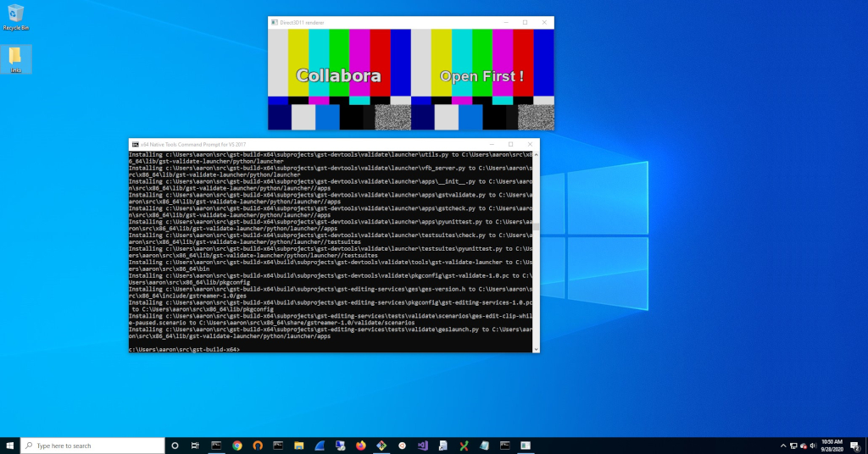The image size is (868, 454).
Task: Open the green and red X app
Action: [464, 446]
